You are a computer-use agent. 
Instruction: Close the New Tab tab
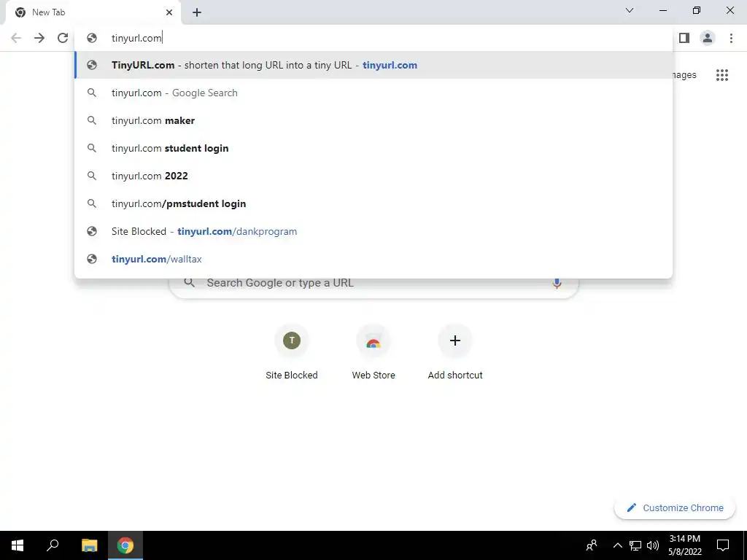click(169, 12)
